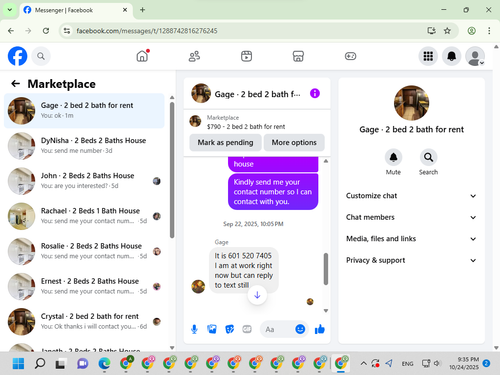Open the account profile avatar menu
Image resolution: width=500 pixels, height=375 pixels.
pos(475,56)
